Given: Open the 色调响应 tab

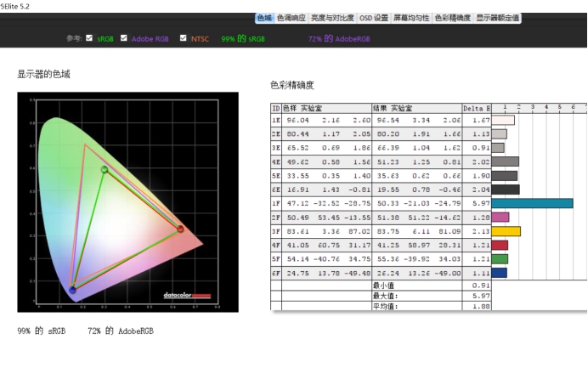Looking at the screenshot, I should [291, 18].
